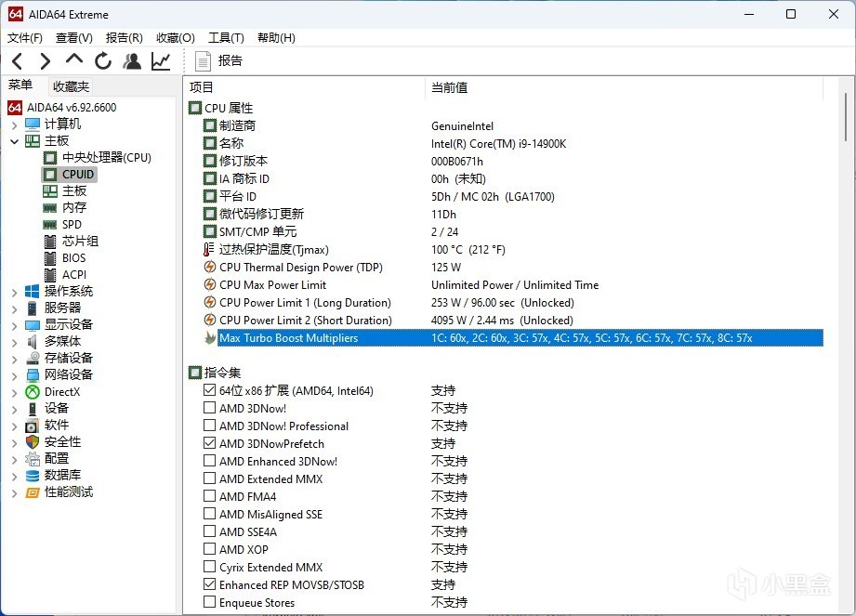Toggle the AMD 3DNowPrefetch checkbox

pos(210,443)
